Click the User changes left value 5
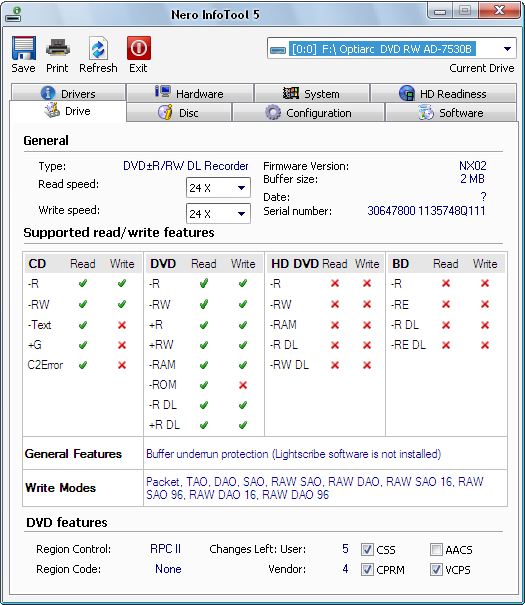The width and height of the screenshot is (525, 605). coord(345,549)
